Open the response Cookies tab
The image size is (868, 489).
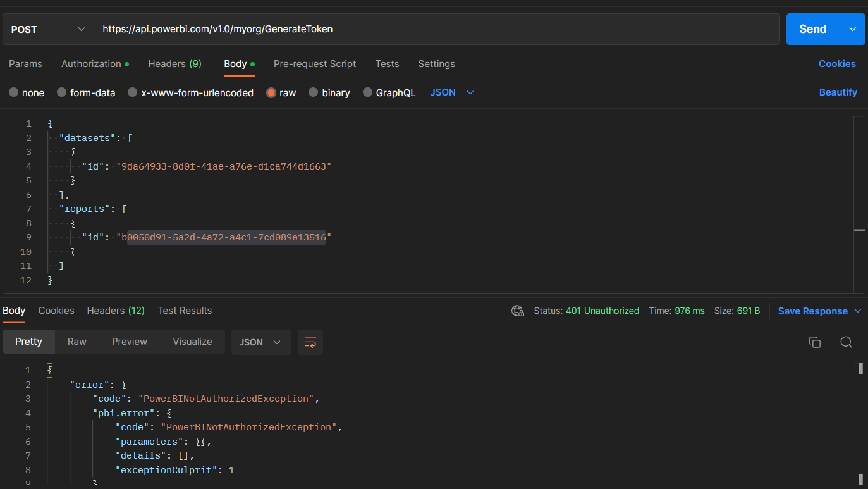(56, 311)
